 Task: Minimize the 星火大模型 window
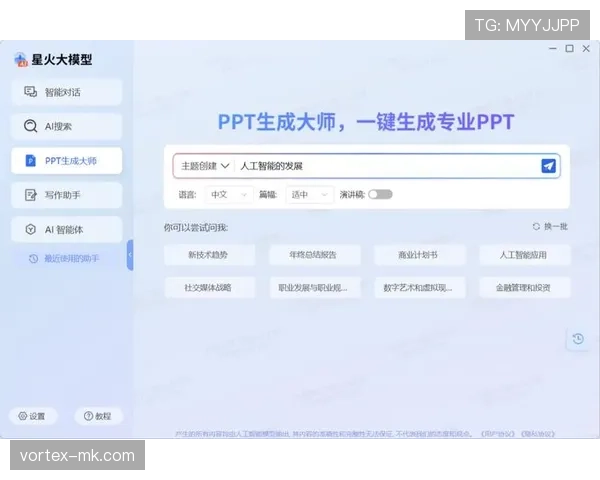pyautogui.click(x=553, y=49)
